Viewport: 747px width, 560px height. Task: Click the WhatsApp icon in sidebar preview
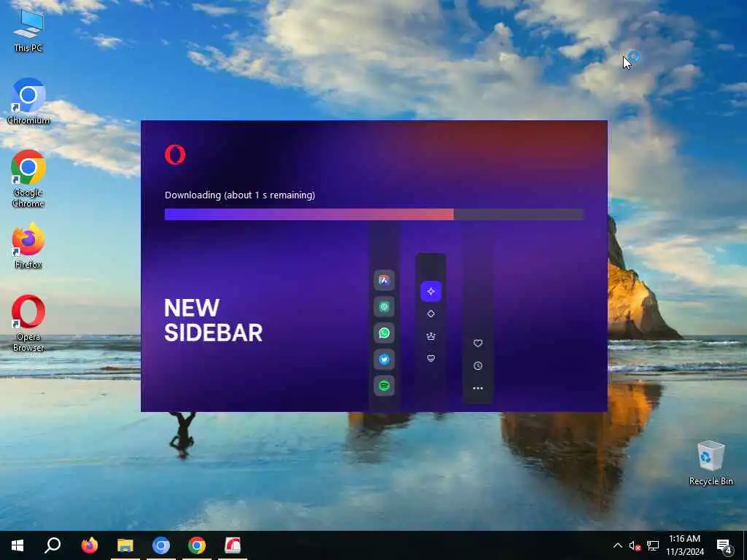[x=384, y=332]
